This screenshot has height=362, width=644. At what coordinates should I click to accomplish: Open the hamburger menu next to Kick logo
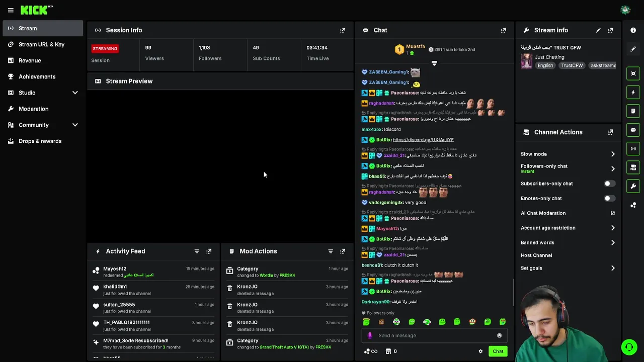11,10
